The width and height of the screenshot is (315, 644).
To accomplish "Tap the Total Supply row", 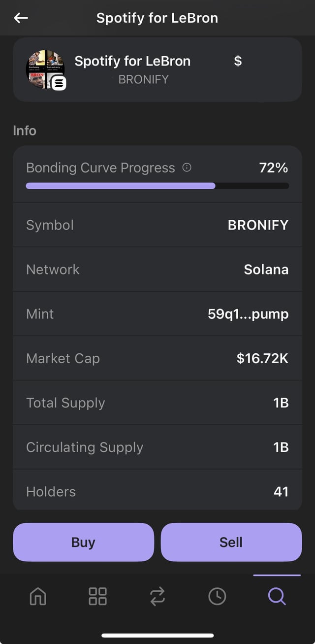I will (x=157, y=403).
